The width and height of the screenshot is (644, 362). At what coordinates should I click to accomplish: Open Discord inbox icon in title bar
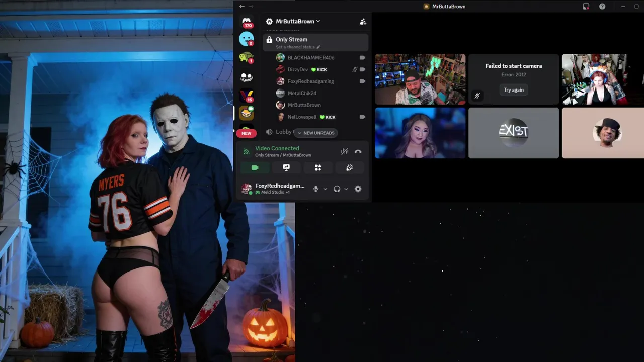pyautogui.click(x=586, y=7)
